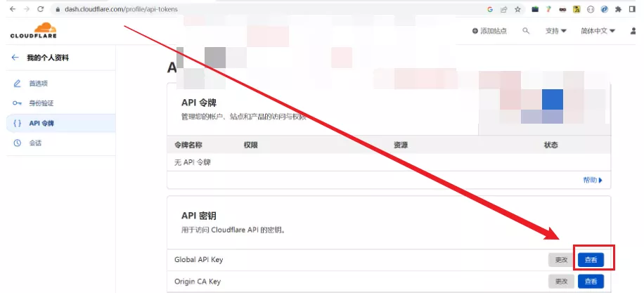Image resolution: width=644 pixels, height=293 pixels.
Task: Click the braces icon for API 令牌
Action: (x=18, y=123)
